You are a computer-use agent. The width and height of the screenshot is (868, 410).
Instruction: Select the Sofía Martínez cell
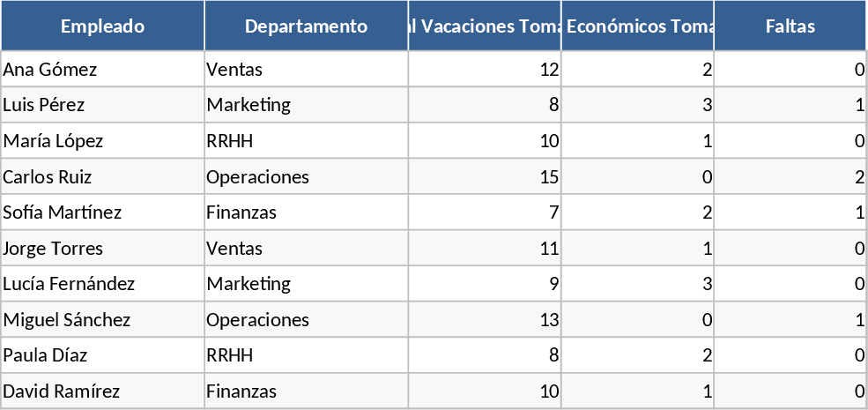102,212
